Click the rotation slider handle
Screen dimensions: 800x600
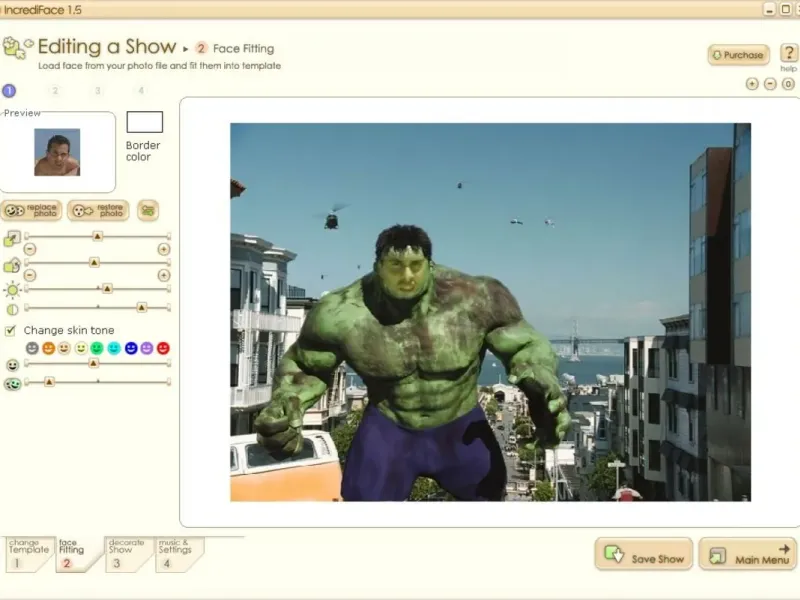point(94,262)
